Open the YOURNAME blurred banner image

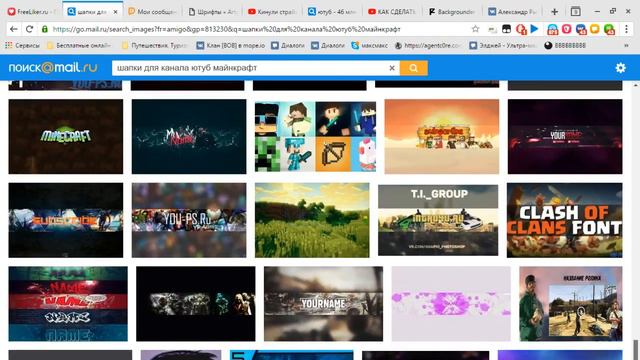click(323, 304)
